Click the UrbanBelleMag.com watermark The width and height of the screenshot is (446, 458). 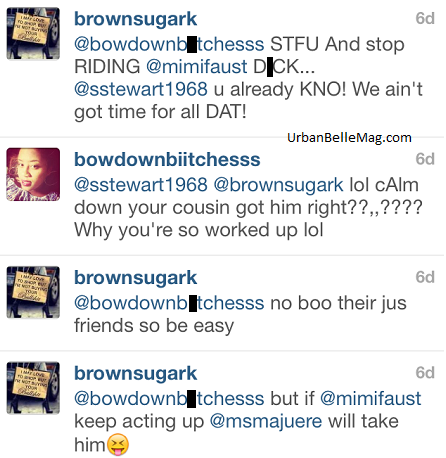click(x=349, y=138)
